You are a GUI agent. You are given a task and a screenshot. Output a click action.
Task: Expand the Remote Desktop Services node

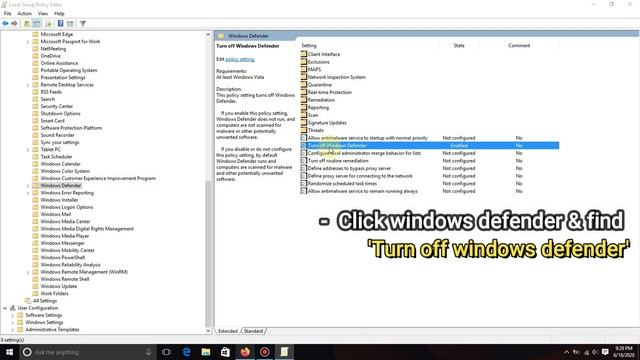[x=28, y=85]
